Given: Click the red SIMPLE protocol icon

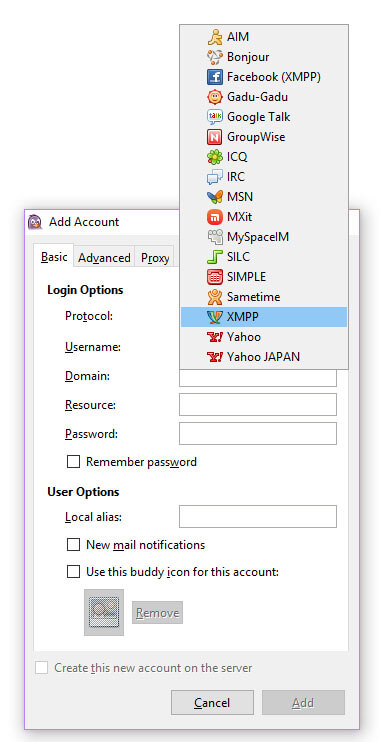Looking at the screenshot, I should click(214, 277).
